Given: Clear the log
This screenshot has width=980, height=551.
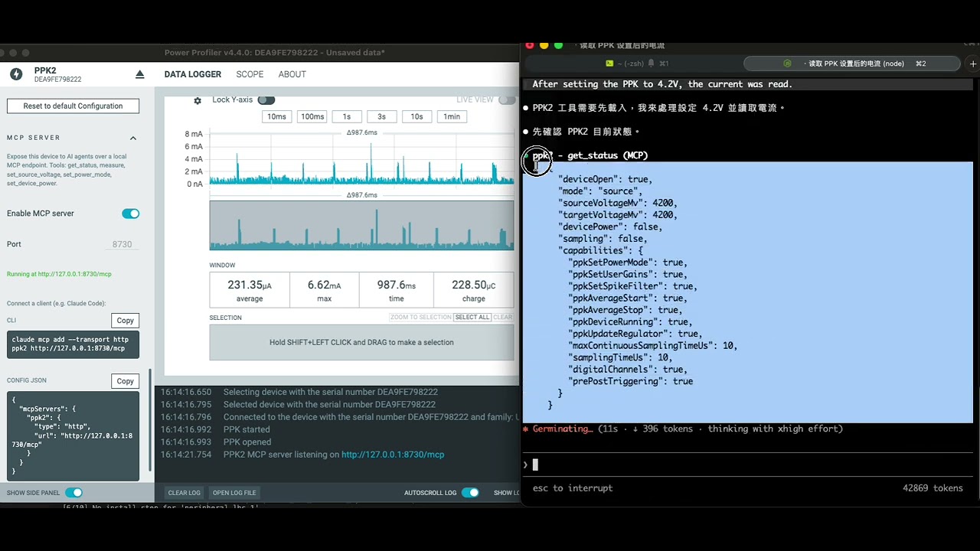Looking at the screenshot, I should click(x=184, y=493).
